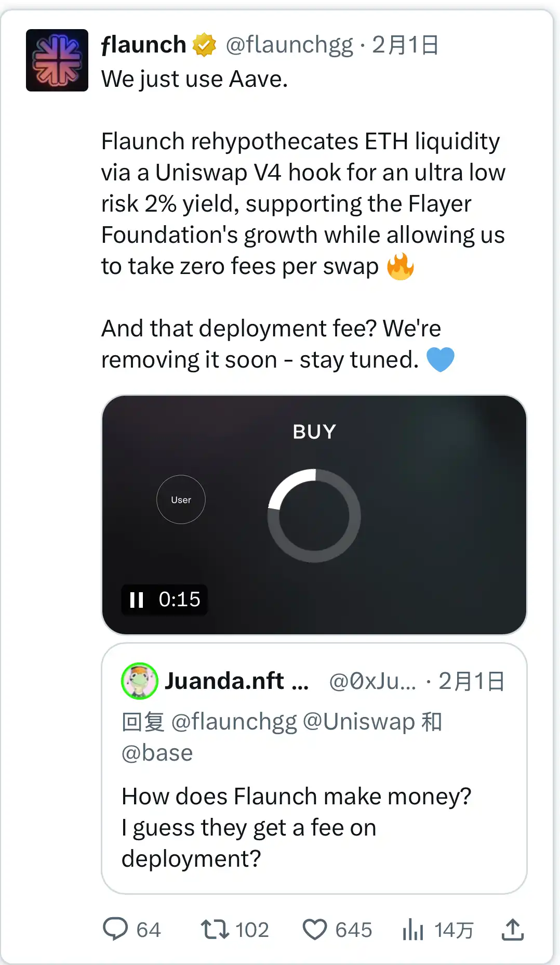The width and height of the screenshot is (560, 965).
Task: Open @Uniswap mention in quoted reply
Action: pyautogui.click(x=358, y=722)
